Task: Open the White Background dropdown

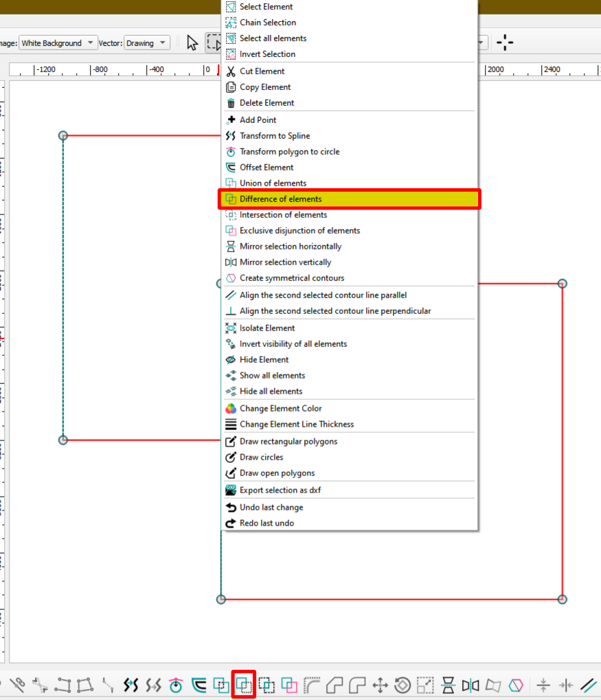Action: click(x=58, y=43)
